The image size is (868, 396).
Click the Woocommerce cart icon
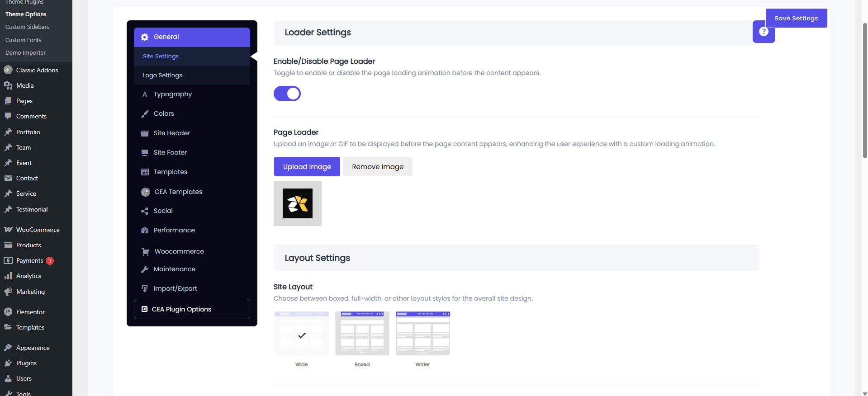tap(145, 252)
